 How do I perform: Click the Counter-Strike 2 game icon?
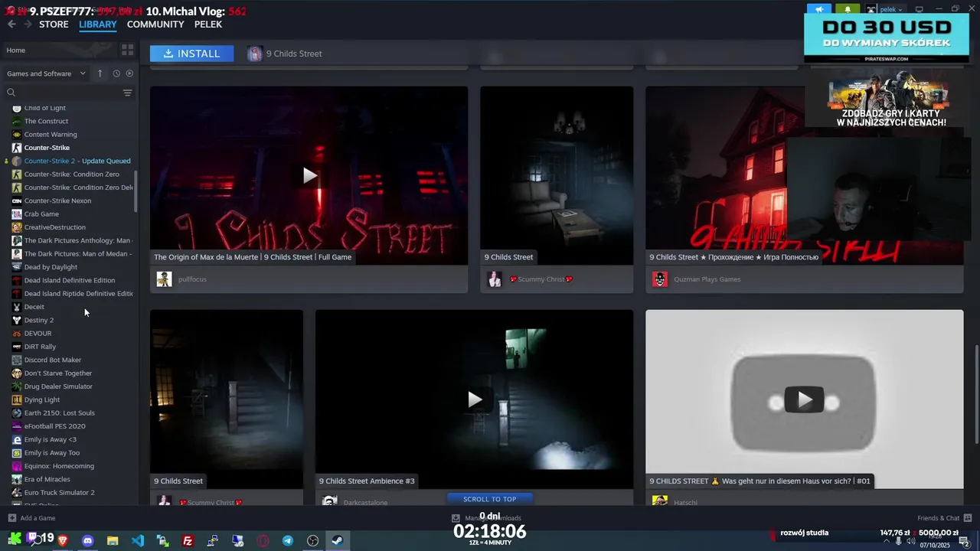tap(17, 161)
